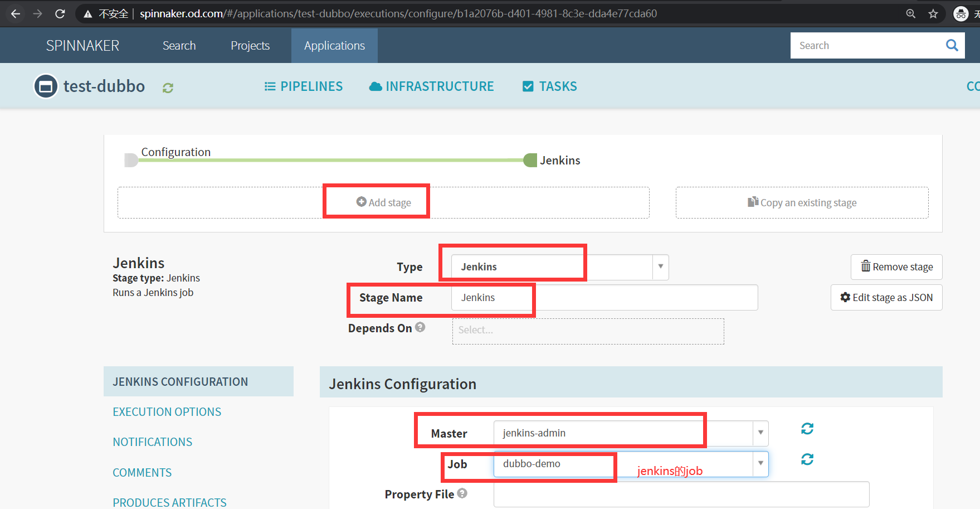
Task: Open the Infrastructure tab
Action: point(431,86)
